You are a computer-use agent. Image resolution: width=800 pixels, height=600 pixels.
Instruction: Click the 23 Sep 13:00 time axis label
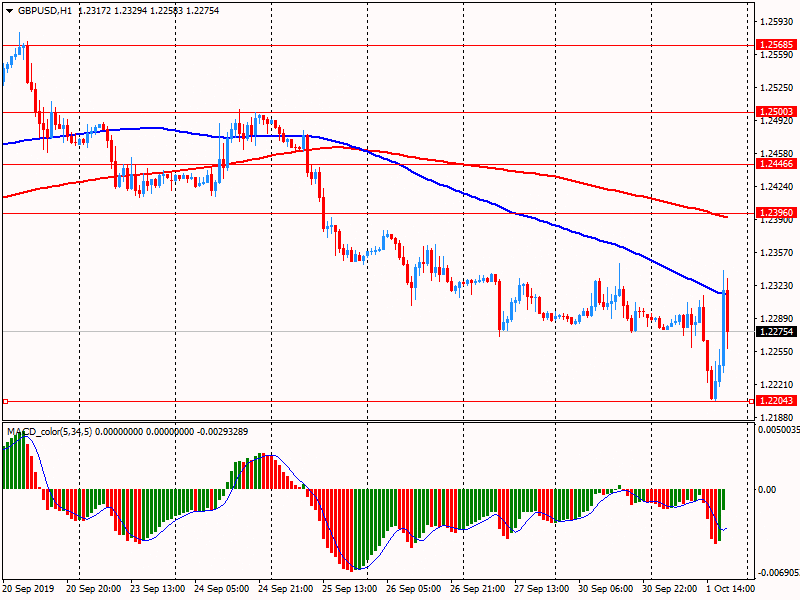(158, 589)
